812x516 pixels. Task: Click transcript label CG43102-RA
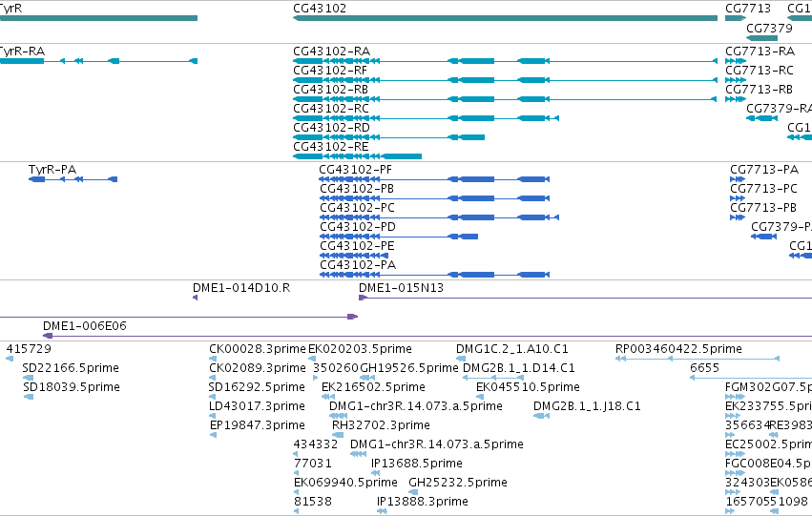(x=331, y=52)
